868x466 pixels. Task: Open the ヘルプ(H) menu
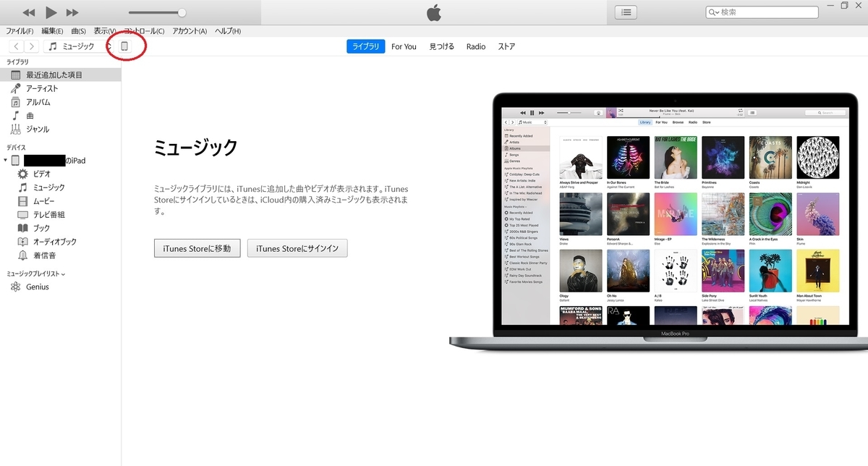point(228,31)
